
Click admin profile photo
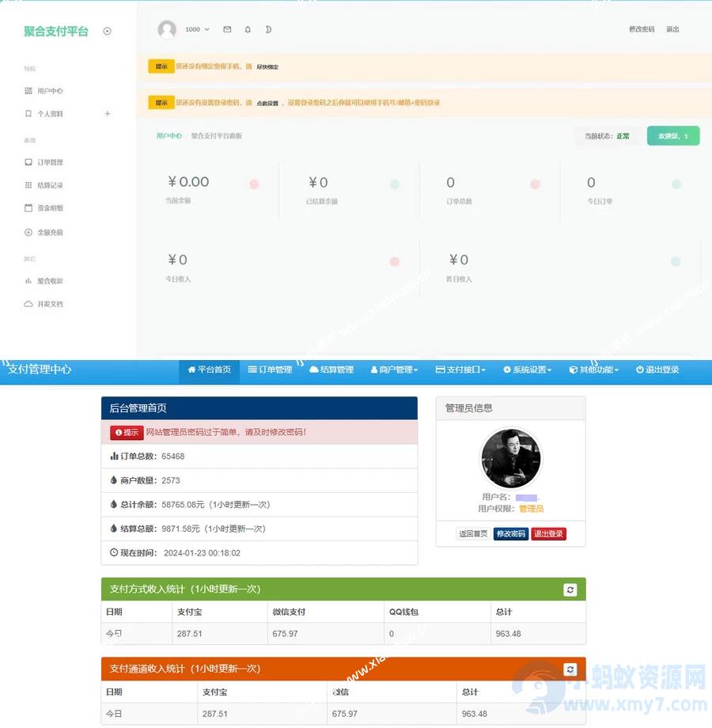point(510,458)
